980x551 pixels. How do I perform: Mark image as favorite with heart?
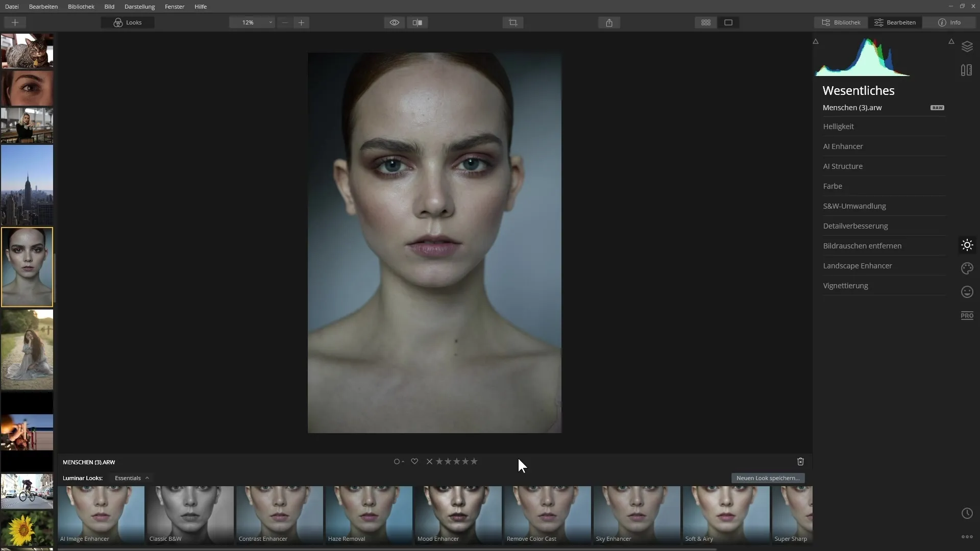(x=414, y=462)
